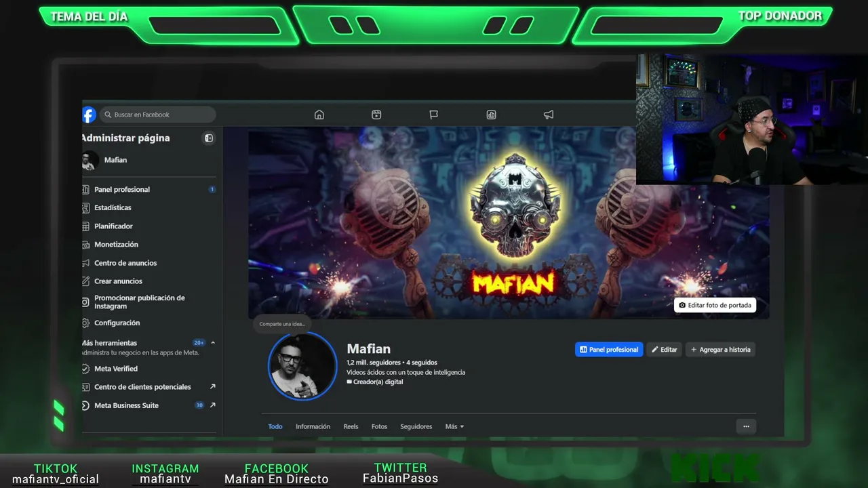The width and height of the screenshot is (868, 488).
Task: Open the Mafian profile picture
Action: pos(302,365)
